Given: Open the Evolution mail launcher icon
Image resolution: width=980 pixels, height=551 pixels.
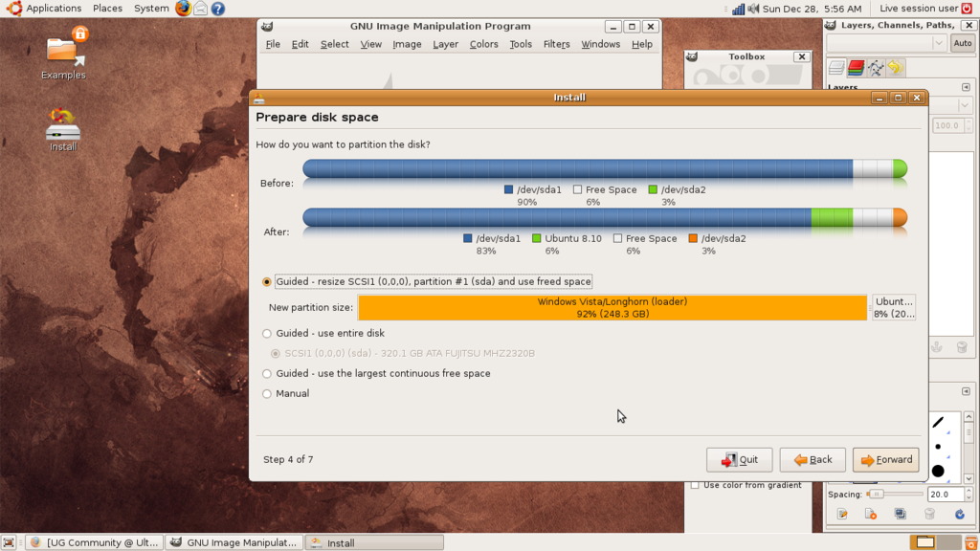Looking at the screenshot, I should (200, 8).
